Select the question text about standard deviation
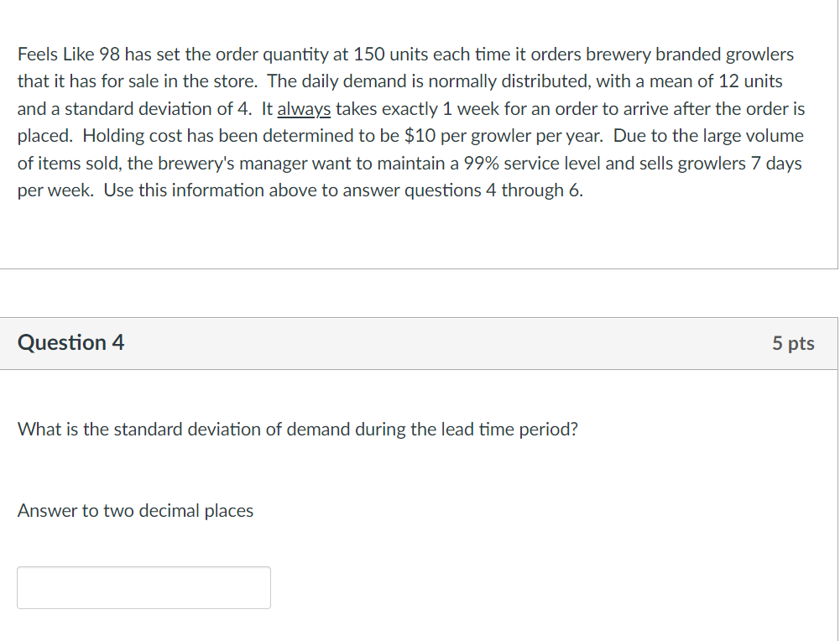This screenshot has height=641, width=840. coord(296,429)
